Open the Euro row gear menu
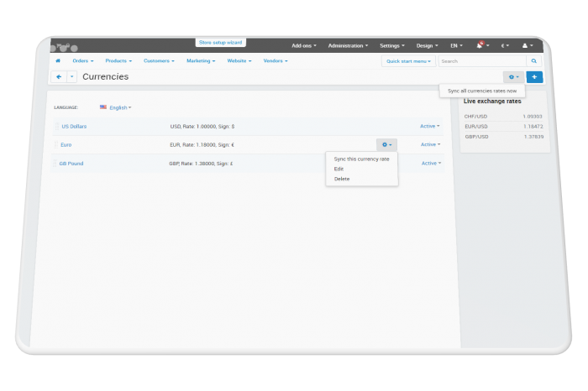588x391 pixels. [x=386, y=144]
